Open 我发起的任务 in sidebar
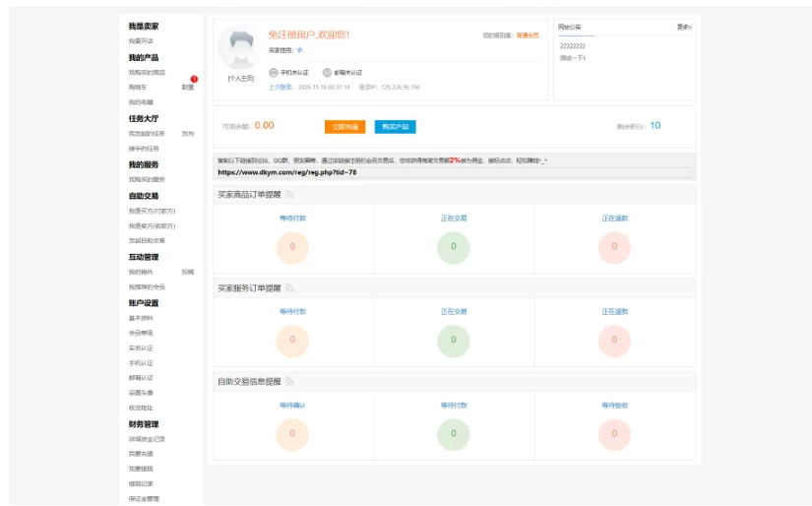The height and width of the screenshot is (506, 812). pyautogui.click(x=147, y=134)
